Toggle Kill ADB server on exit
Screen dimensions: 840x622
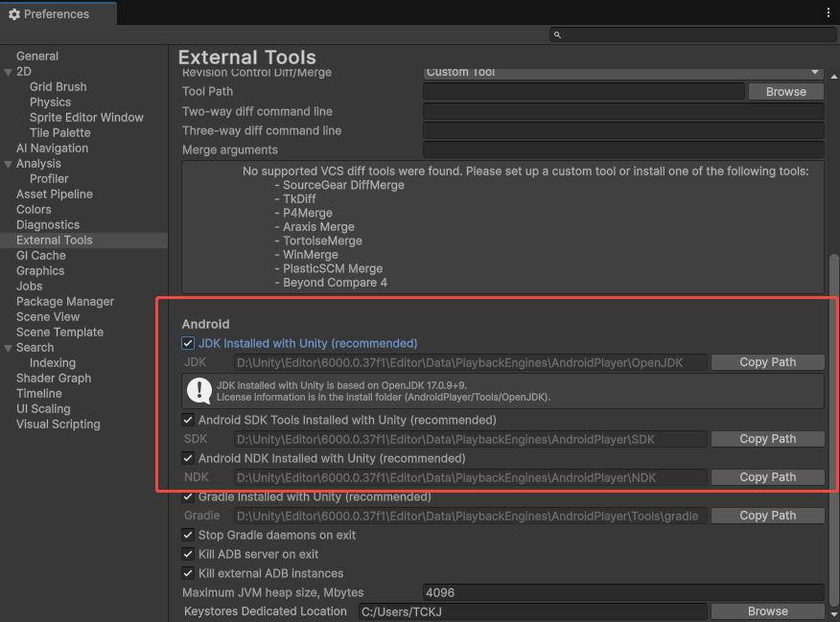pos(188,554)
